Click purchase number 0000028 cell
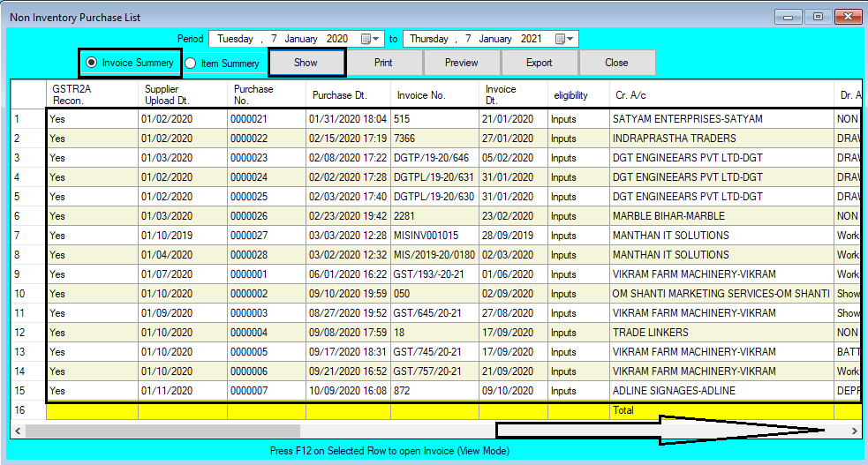 [x=267, y=255]
